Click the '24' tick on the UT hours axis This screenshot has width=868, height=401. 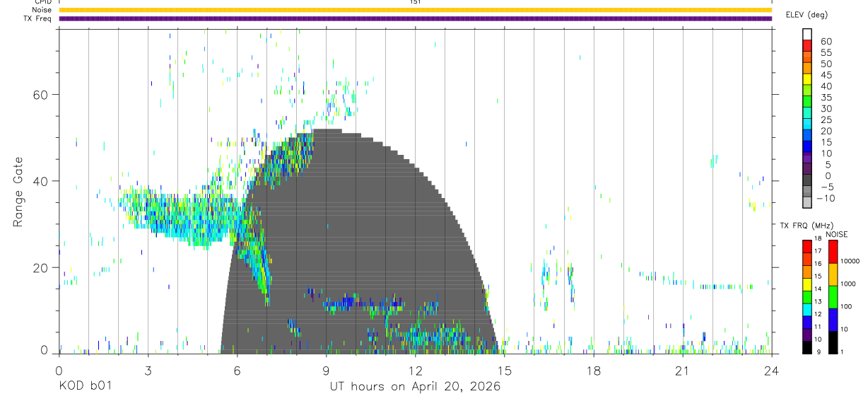click(771, 370)
